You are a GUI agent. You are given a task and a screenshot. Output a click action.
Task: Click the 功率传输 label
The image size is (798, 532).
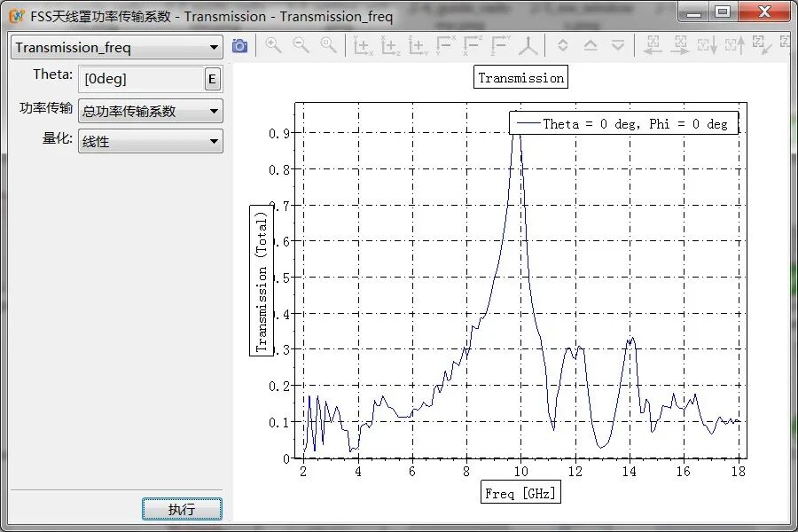click(x=46, y=108)
